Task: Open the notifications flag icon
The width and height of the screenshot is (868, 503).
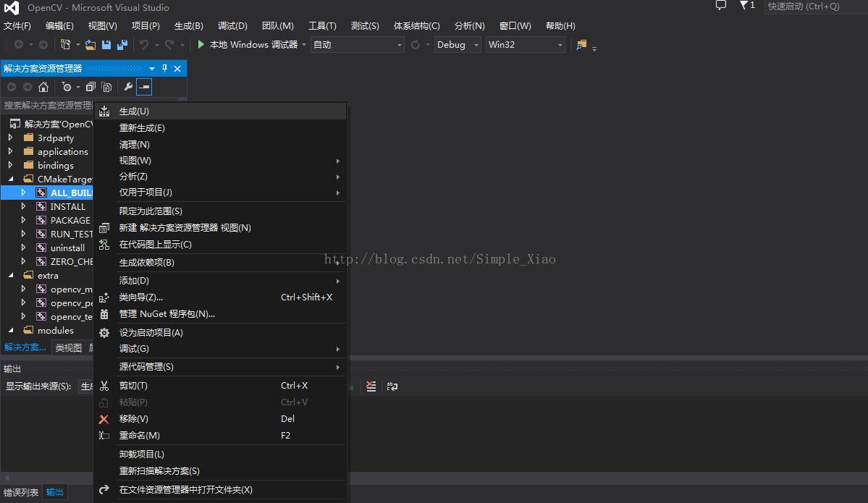Action: pos(744,5)
